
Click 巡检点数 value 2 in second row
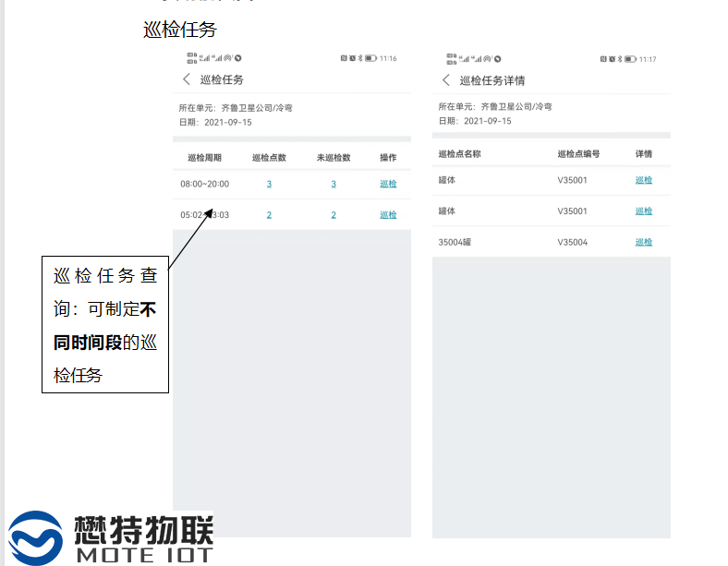click(x=269, y=214)
